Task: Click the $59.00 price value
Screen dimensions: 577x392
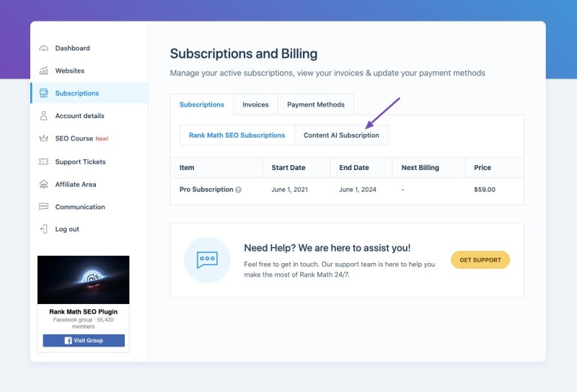Action: pyautogui.click(x=485, y=190)
